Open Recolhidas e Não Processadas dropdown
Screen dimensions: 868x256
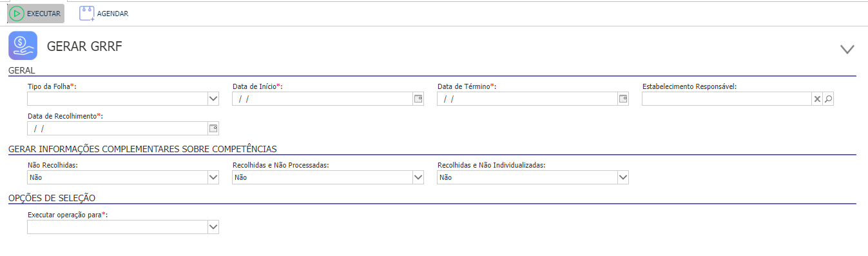coord(418,177)
